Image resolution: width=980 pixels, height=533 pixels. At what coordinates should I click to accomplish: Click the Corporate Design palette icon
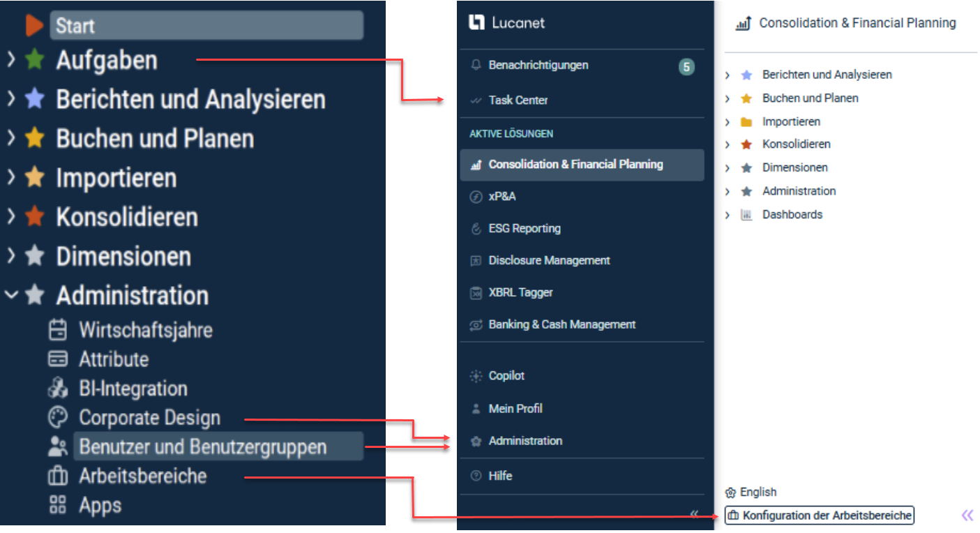click(x=58, y=417)
